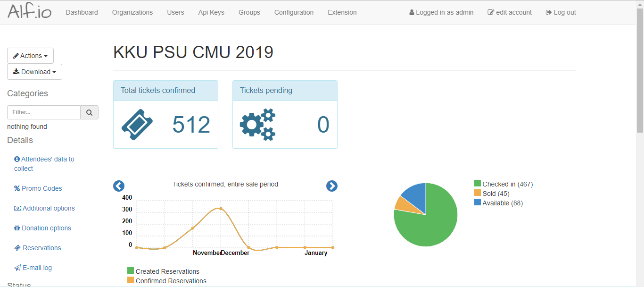
Task: Click the ticket icon on Total tickets confirmed card
Action: 137,124
